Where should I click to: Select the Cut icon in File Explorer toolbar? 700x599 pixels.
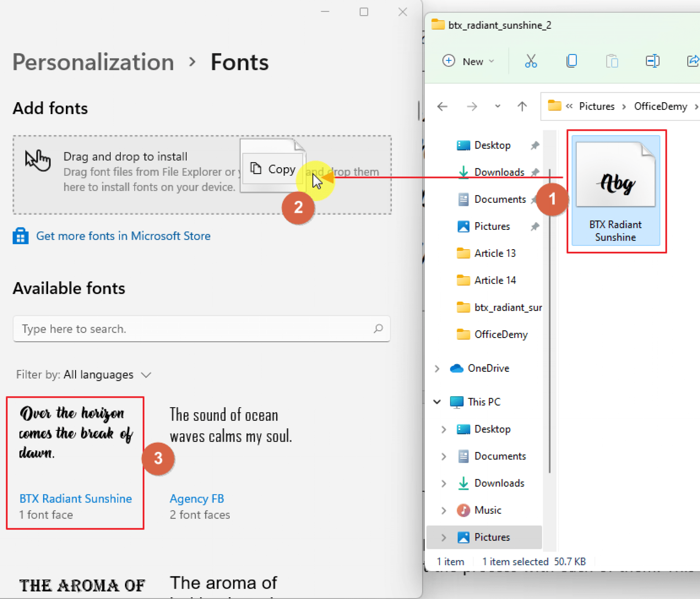[x=530, y=61]
